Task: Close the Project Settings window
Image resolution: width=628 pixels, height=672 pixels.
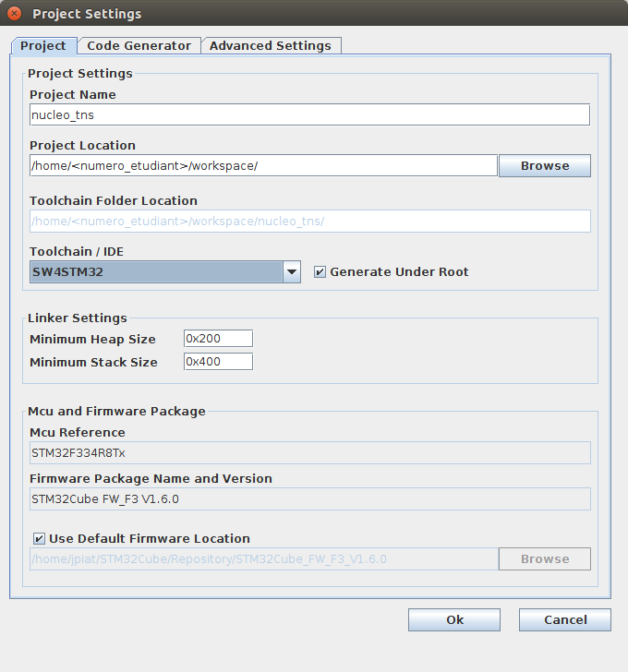Action: coord(15,14)
